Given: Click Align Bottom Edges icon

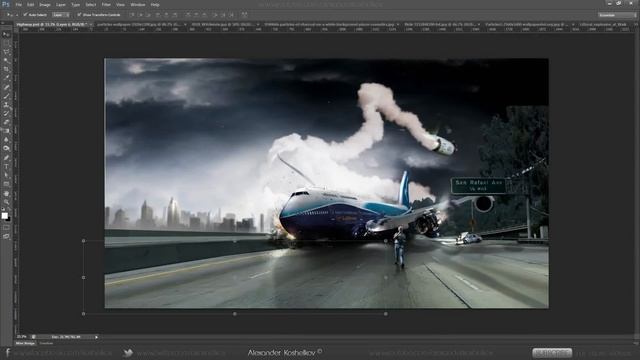Looking at the screenshot, I should point(149,15).
